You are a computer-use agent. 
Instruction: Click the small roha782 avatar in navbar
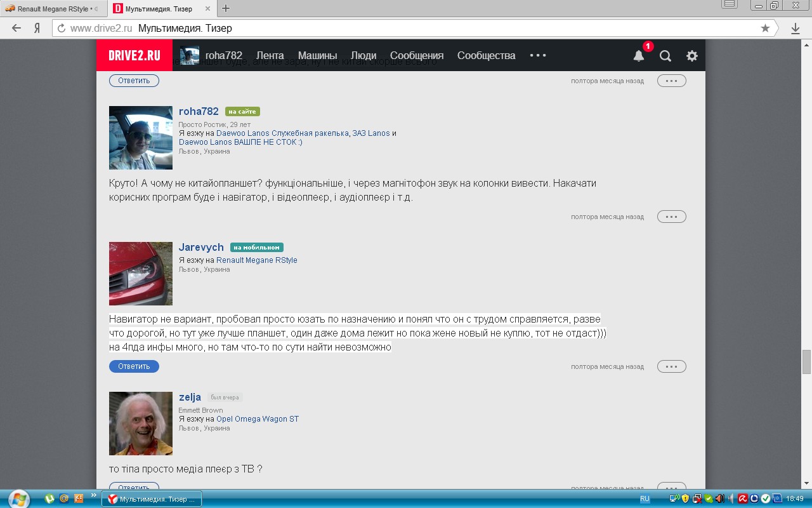[189, 55]
